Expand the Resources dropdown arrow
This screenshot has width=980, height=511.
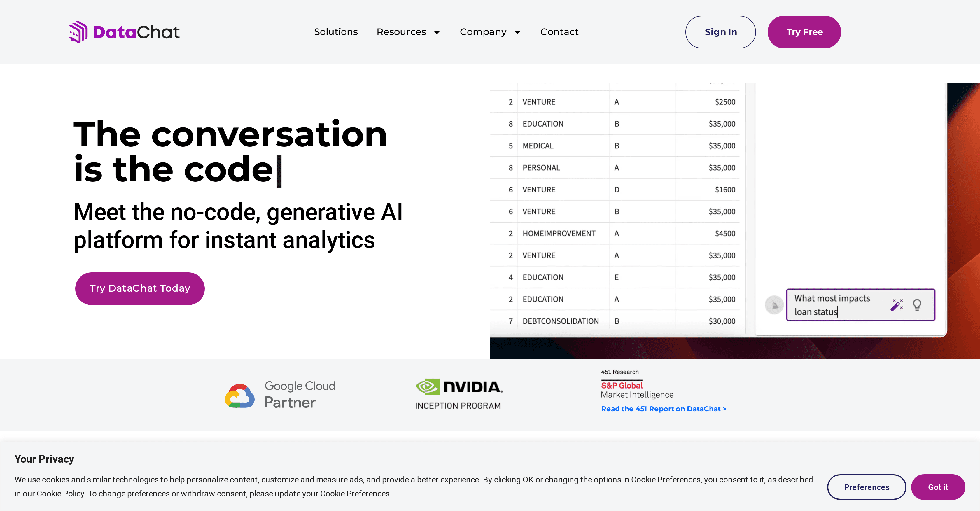click(437, 32)
